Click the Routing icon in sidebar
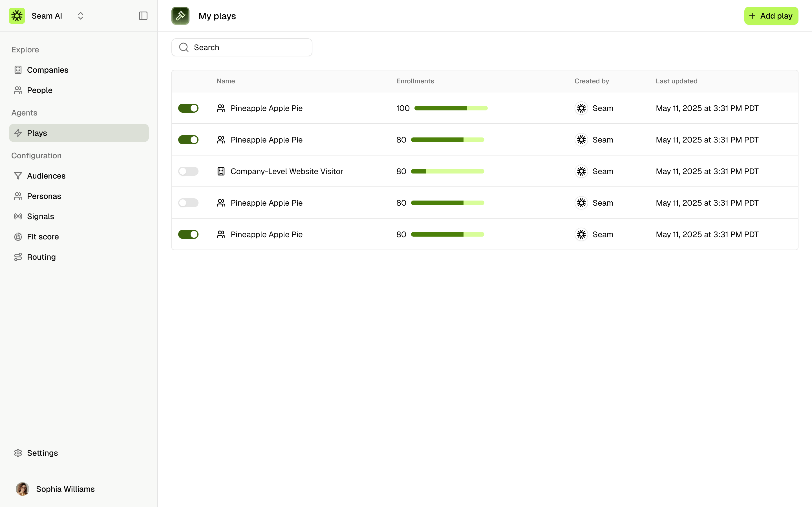Viewport: 812px width, 507px height. [18, 257]
